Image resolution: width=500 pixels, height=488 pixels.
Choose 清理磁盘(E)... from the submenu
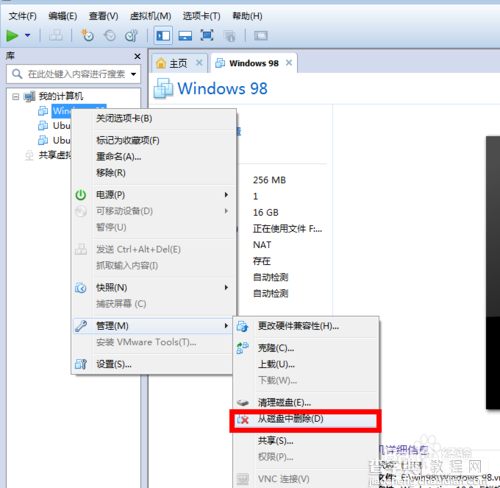click(x=306, y=402)
